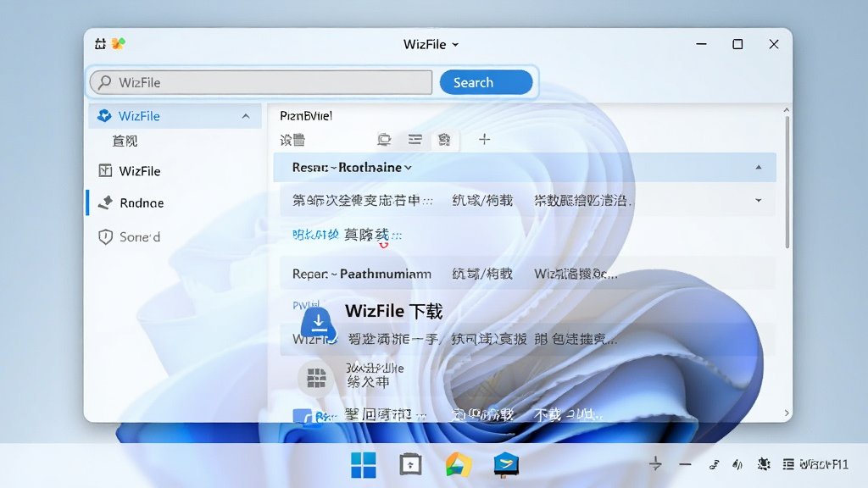Click the magnifier icon in search box

pyautogui.click(x=104, y=82)
